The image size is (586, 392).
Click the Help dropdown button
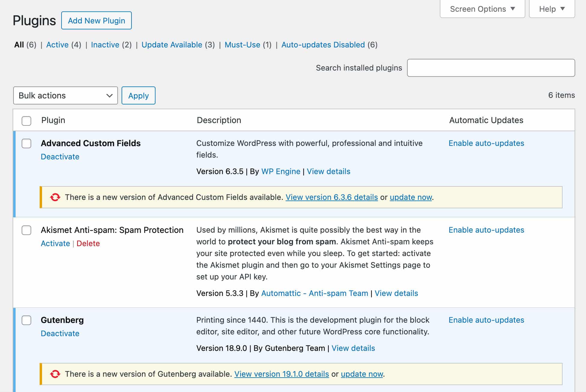pos(552,8)
